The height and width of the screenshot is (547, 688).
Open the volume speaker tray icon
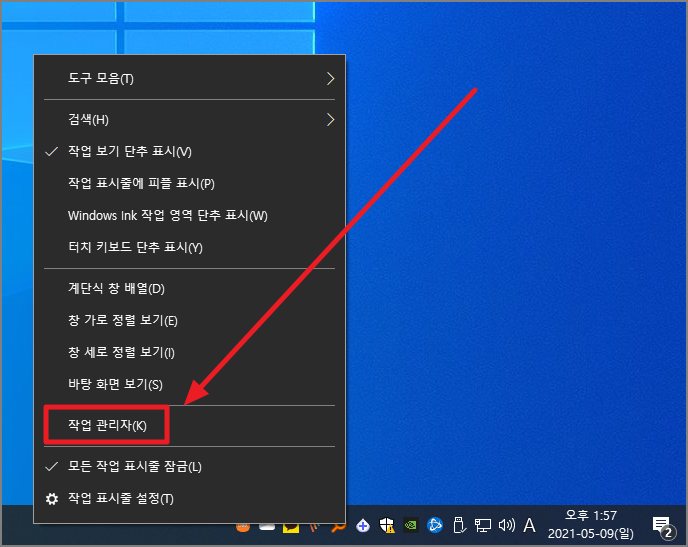click(507, 525)
